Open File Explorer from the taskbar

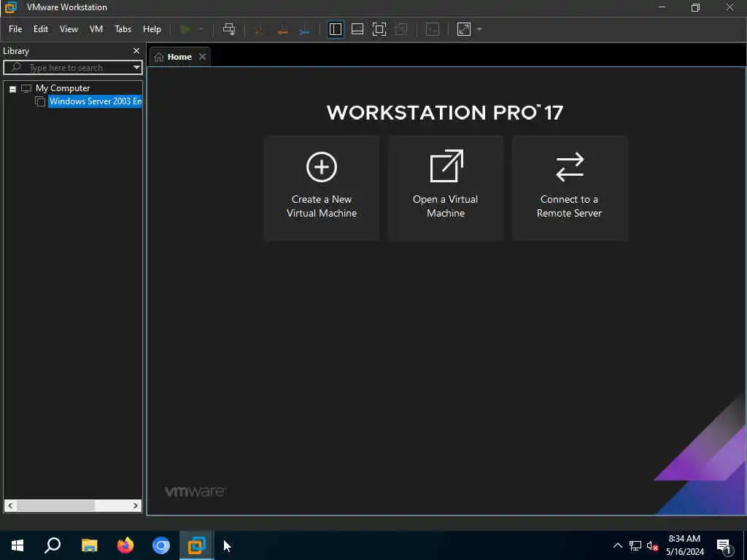pyautogui.click(x=89, y=545)
